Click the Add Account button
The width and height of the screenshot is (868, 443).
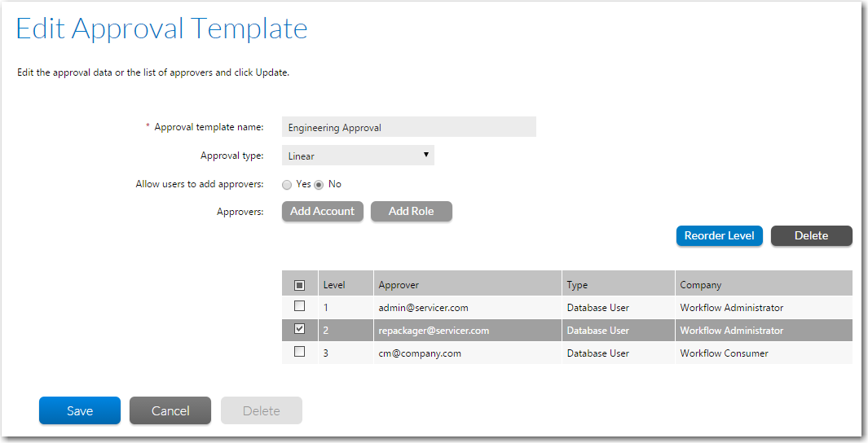tap(323, 211)
